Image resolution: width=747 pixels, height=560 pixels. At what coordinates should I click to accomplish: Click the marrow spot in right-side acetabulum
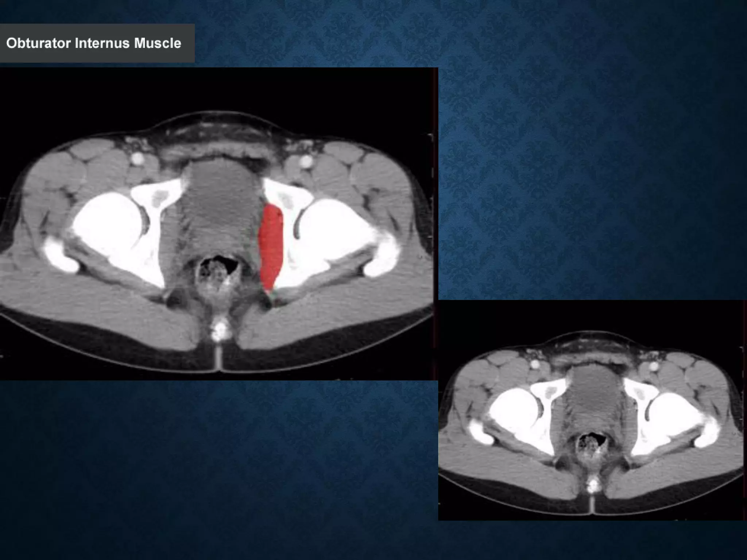pyautogui.click(x=286, y=200)
